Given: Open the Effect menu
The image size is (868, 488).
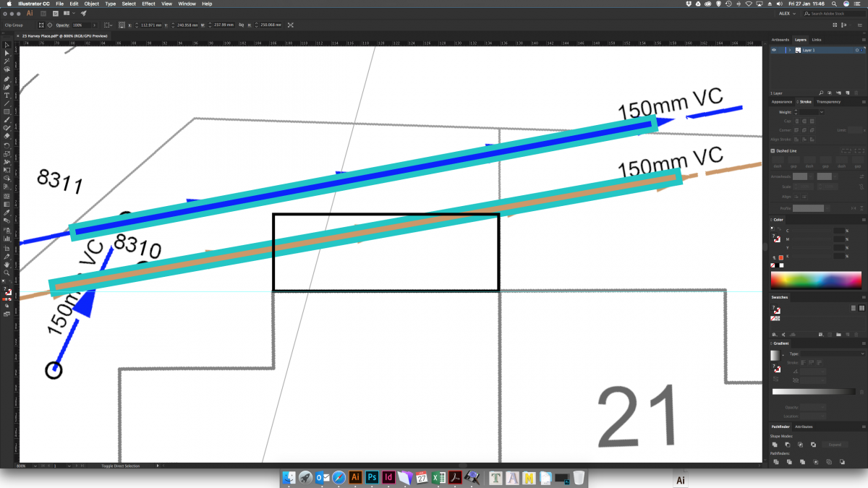Looking at the screenshot, I should [x=148, y=4].
